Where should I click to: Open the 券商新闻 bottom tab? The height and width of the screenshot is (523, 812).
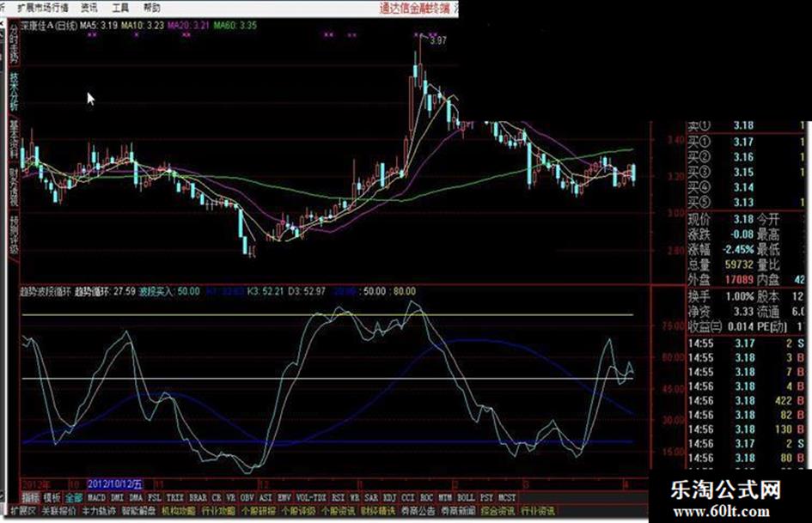[x=458, y=511]
